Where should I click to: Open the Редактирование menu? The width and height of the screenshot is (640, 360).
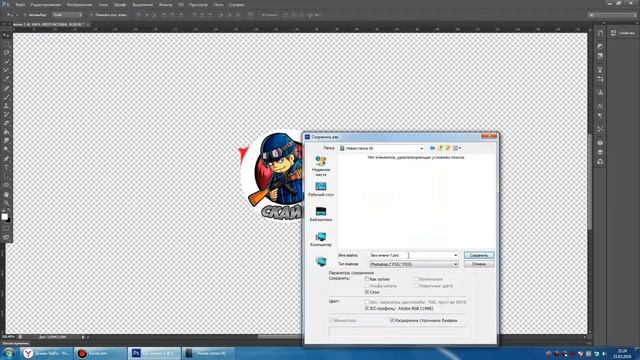pyautogui.click(x=46, y=5)
